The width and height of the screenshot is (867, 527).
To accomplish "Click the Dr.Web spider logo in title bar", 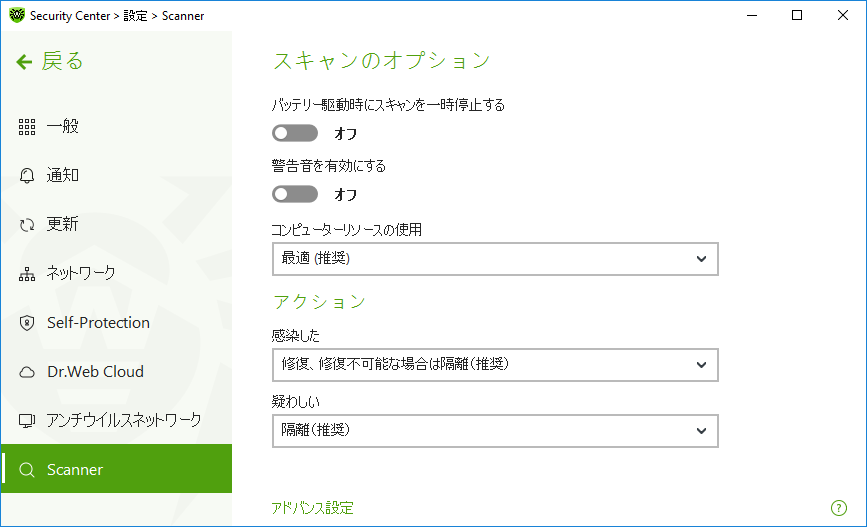I will (17, 15).
